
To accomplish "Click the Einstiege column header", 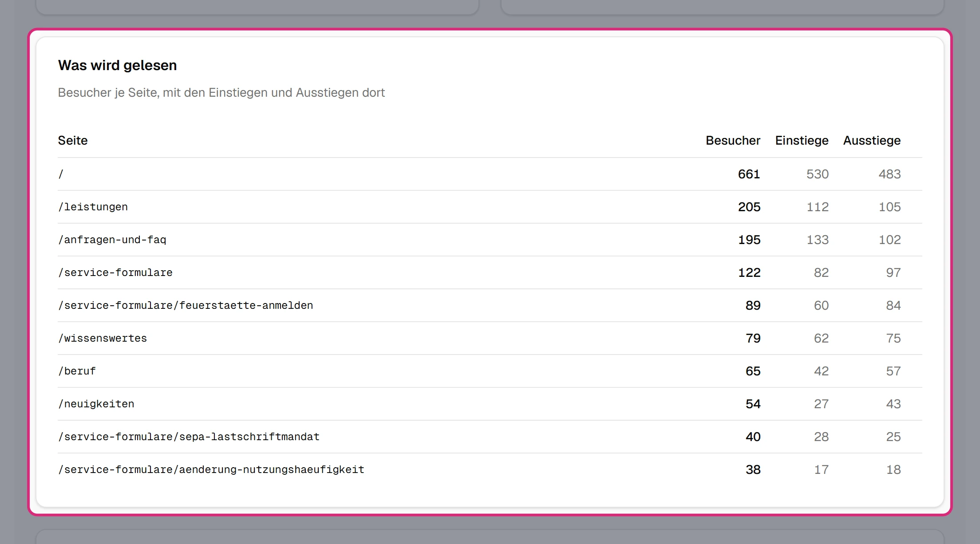I will coord(802,141).
